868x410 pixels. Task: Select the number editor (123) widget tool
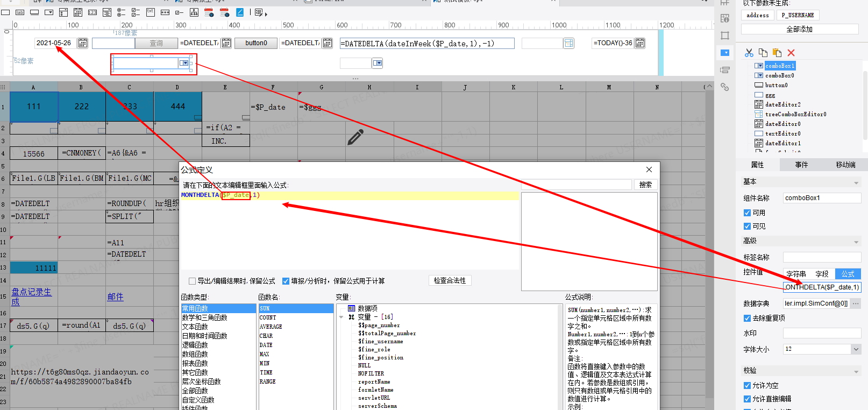93,12
